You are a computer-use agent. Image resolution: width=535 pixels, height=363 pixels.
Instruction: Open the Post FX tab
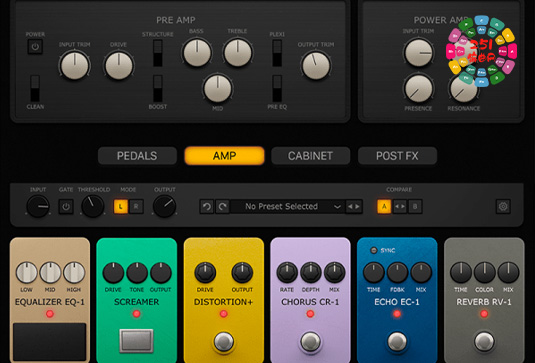(397, 156)
